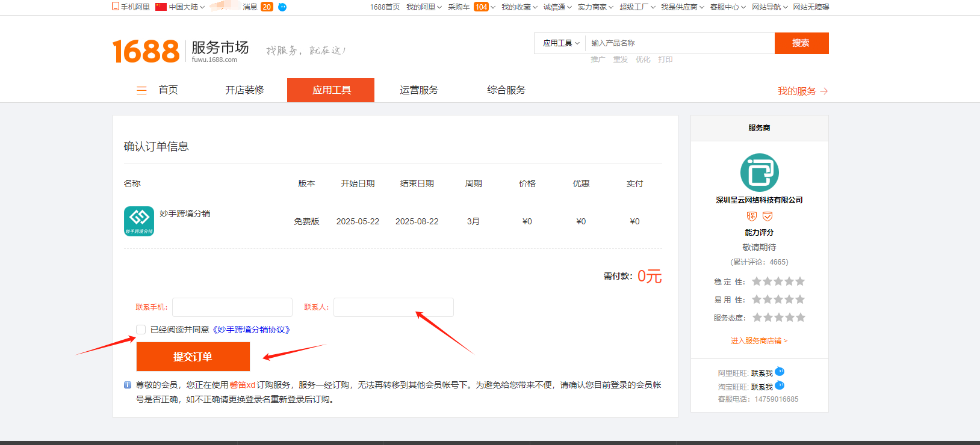
Task: Focus the 联系手机 input field
Action: 232,307
